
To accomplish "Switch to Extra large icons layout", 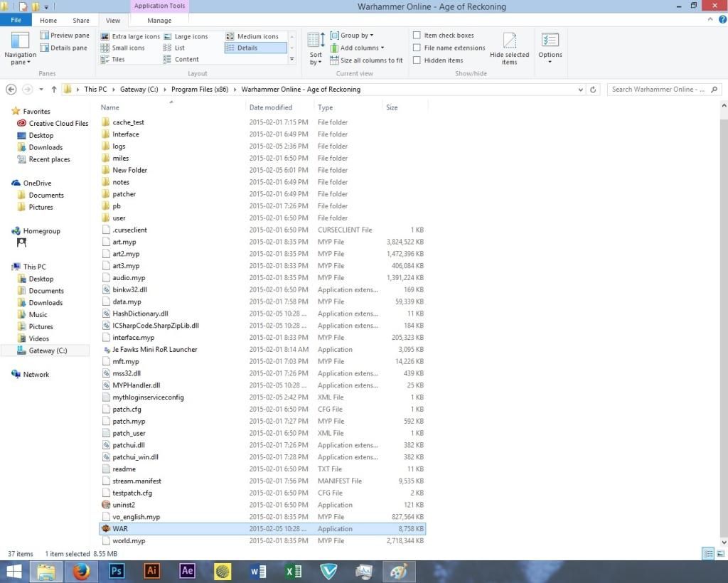I will pos(131,36).
